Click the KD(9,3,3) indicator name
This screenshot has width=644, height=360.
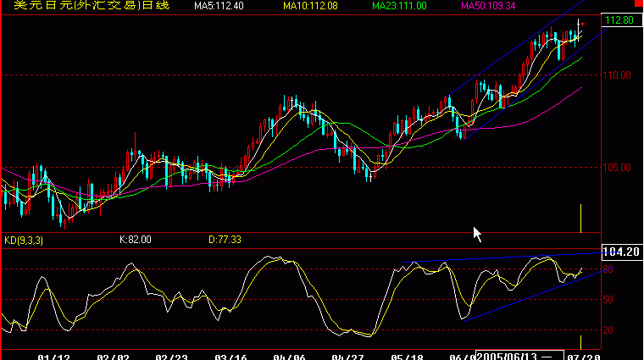24,240
